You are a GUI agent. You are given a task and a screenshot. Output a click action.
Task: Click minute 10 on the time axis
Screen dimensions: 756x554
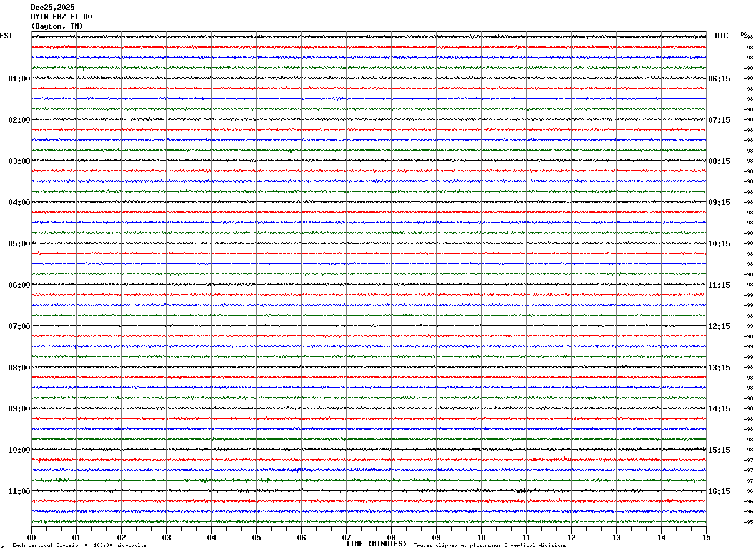tap(481, 537)
